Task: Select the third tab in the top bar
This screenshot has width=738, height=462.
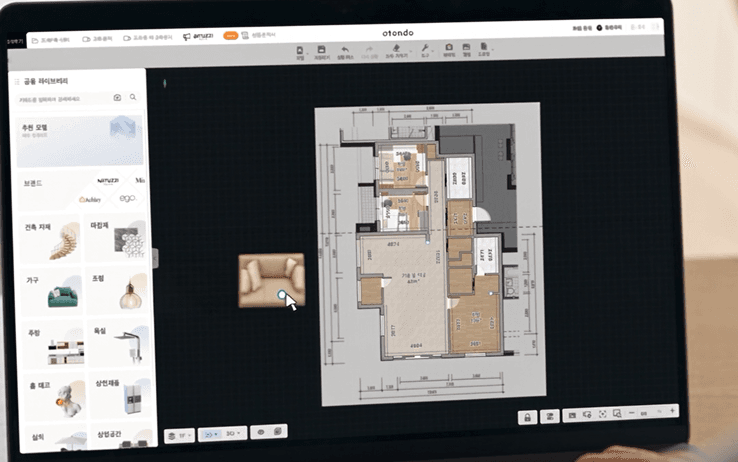Action: point(147,38)
